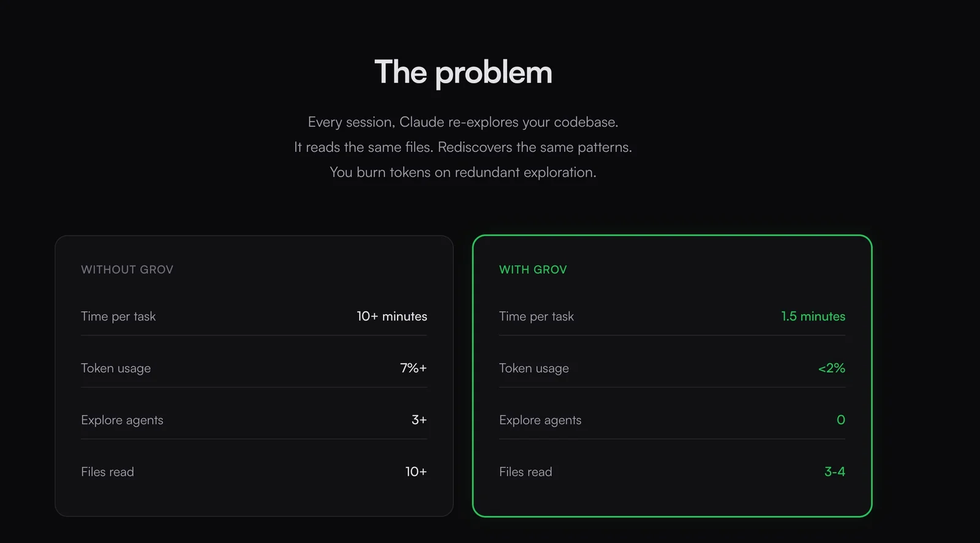Click the green "0" explore agents value

click(841, 420)
